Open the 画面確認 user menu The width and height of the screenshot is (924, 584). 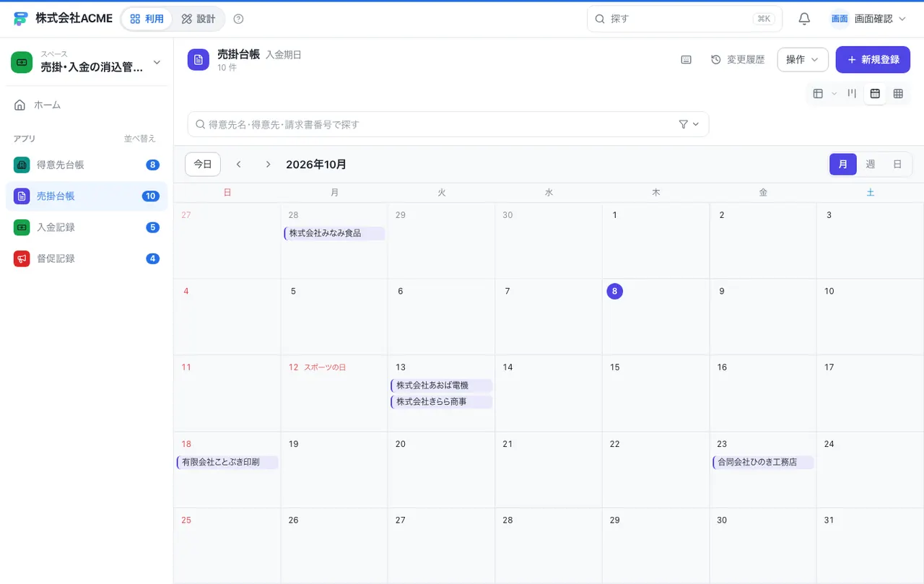[x=868, y=19]
